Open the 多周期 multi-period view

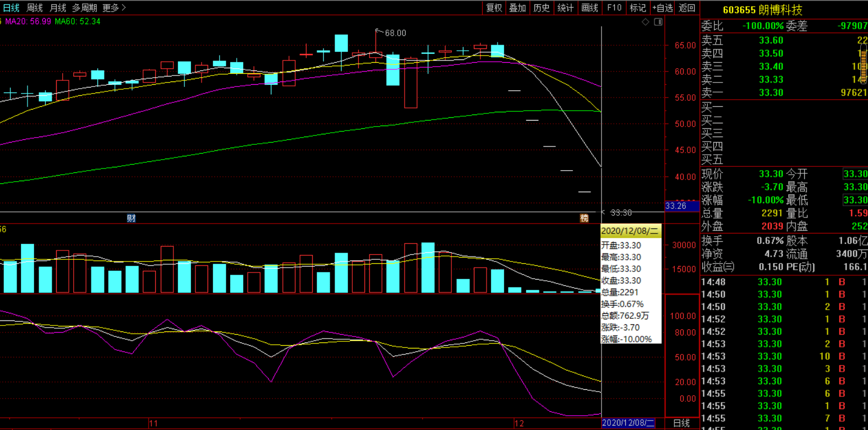click(x=84, y=8)
